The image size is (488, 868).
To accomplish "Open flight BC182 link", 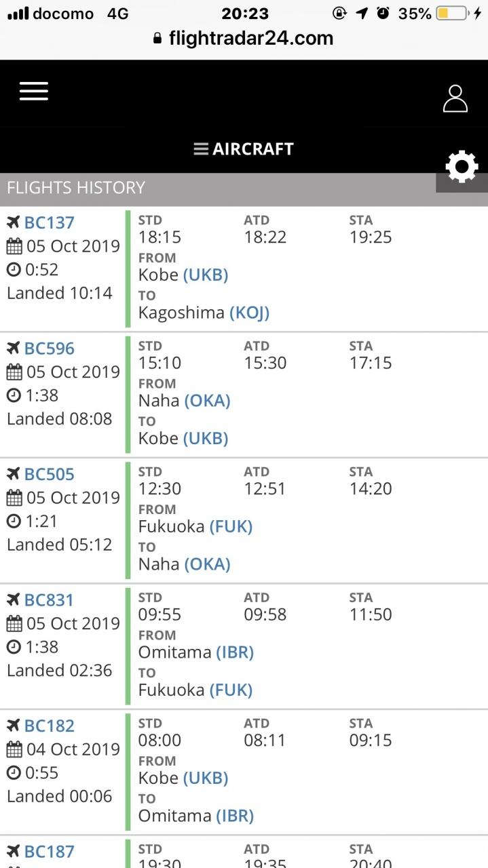I will tap(49, 726).
